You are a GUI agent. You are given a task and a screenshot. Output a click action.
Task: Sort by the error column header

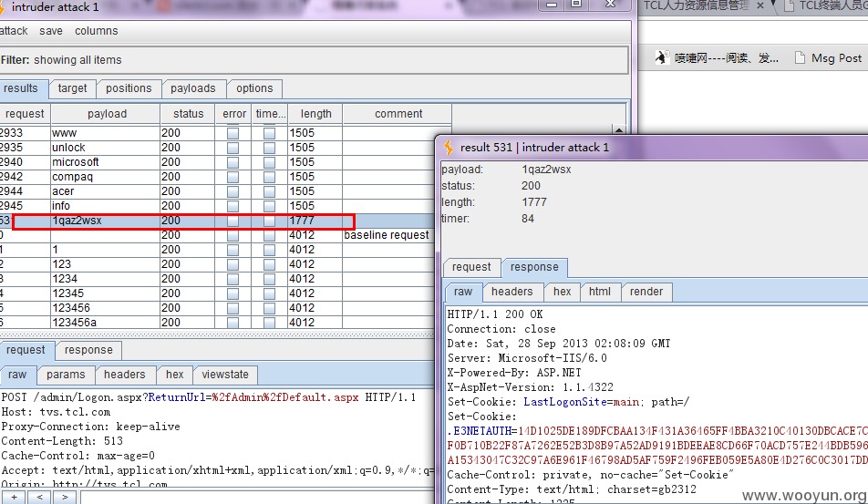tap(234, 114)
